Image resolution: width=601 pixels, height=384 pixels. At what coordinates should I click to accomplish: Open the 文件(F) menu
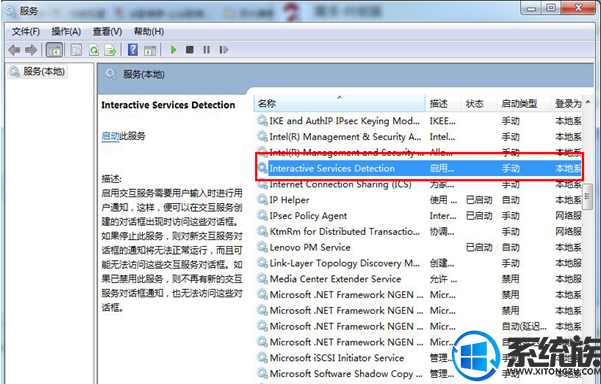pos(26,31)
